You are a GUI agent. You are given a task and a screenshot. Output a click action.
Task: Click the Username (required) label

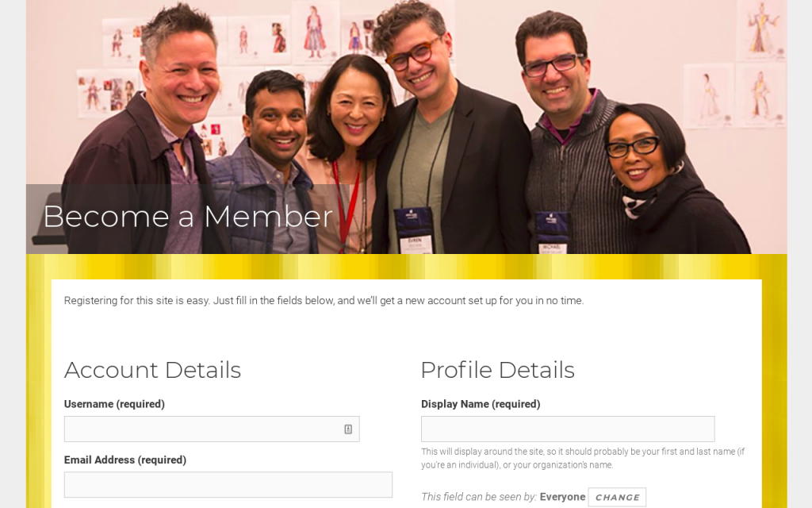click(114, 404)
